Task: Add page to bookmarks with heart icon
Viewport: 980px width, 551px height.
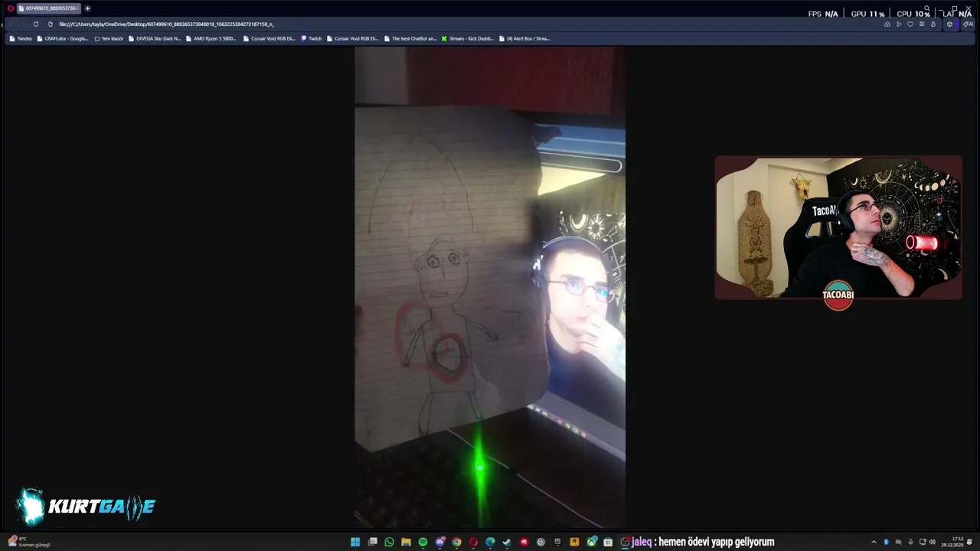Action: tap(910, 24)
